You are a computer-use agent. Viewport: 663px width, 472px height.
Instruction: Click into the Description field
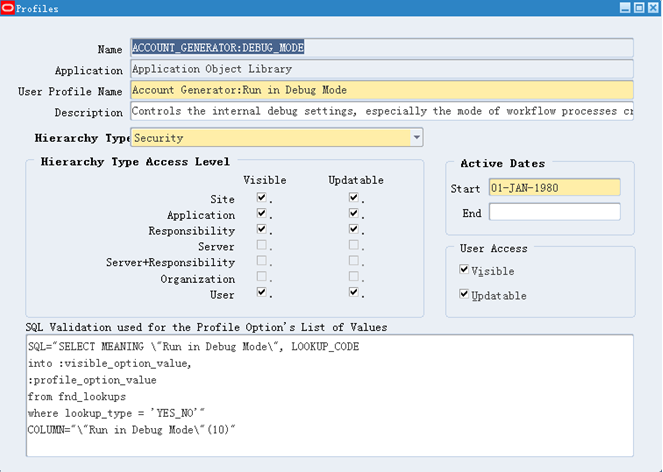coord(381,112)
